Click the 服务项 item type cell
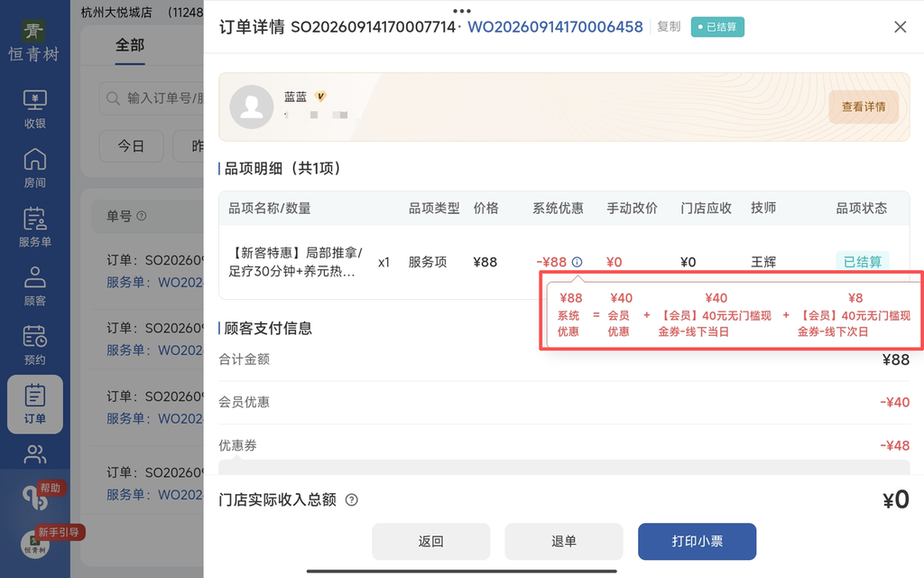This screenshot has height=578, width=924. click(x=428, y=262)
